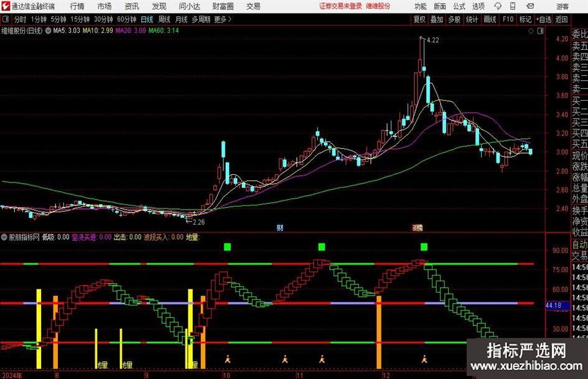The image size is (588, 379).
Task: Switch to 1分钟 period
Action: (x=39, y=19)
